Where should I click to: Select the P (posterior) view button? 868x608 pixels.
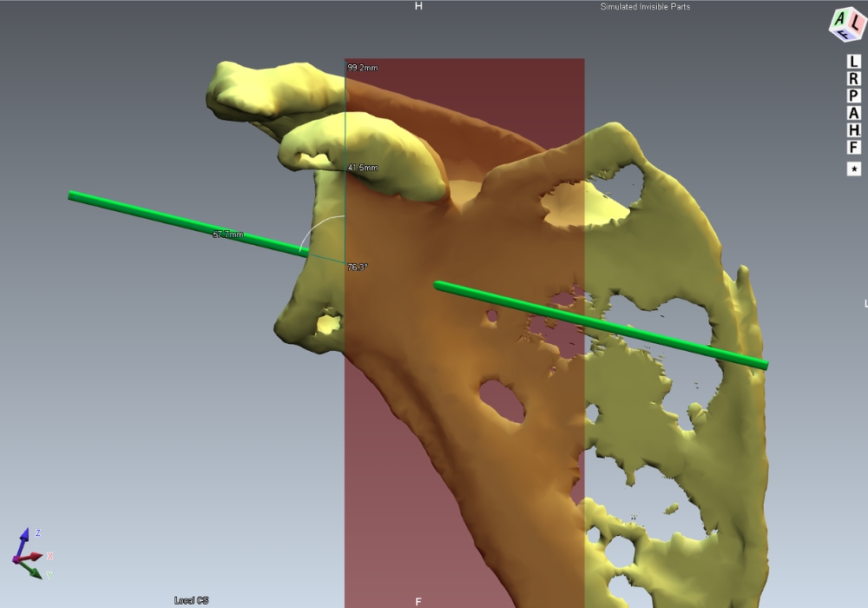[x=854, y=96]
